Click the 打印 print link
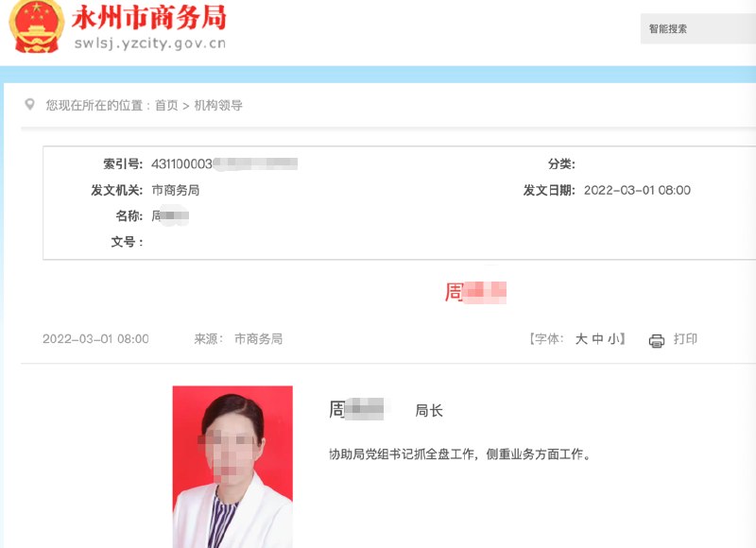Viewport: 756px width, 548px height. click(x=685, y=339)
